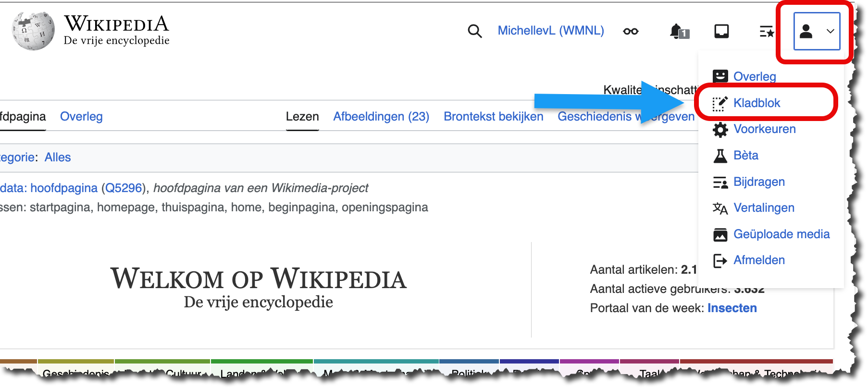Viewport: 868px width, 388px height.
Task: Click the Voorkeuren gear icon
Action: coord(720,129)
